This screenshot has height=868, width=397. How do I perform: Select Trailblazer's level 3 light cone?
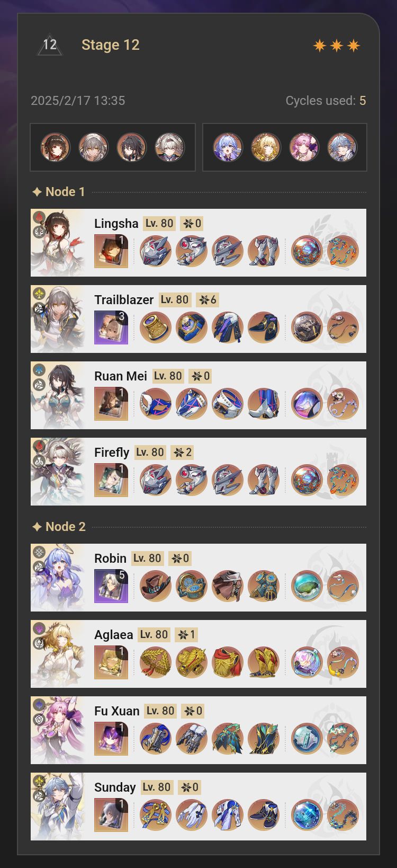[x=111, y=327]
